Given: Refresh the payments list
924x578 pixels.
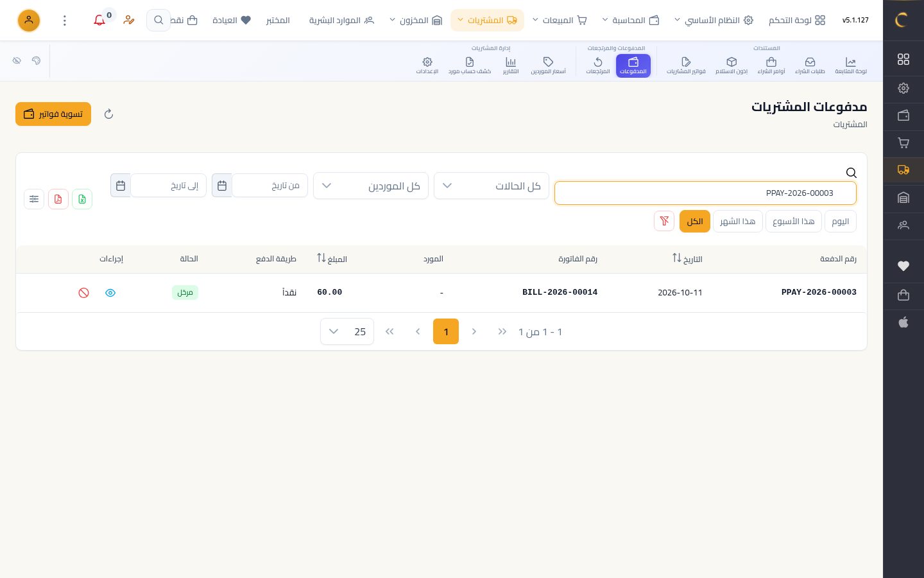Looking at the screenshot, I should coord(108,114).
